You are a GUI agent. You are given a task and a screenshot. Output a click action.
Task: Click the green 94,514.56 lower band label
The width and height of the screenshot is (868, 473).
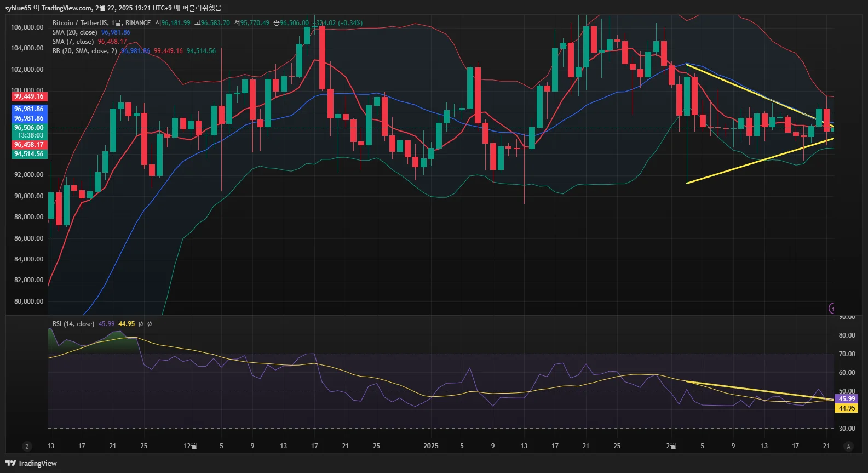pyautogui.click(x=28, y=154)
